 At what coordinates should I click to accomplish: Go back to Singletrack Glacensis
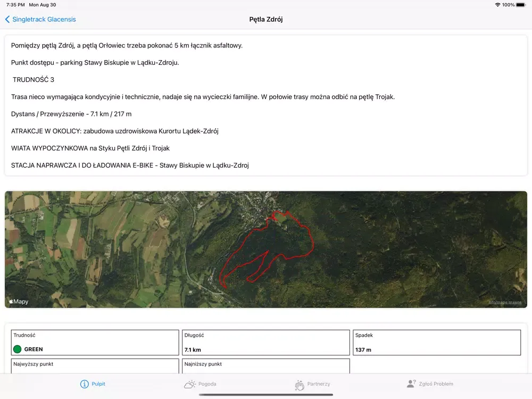coord(40,19)
